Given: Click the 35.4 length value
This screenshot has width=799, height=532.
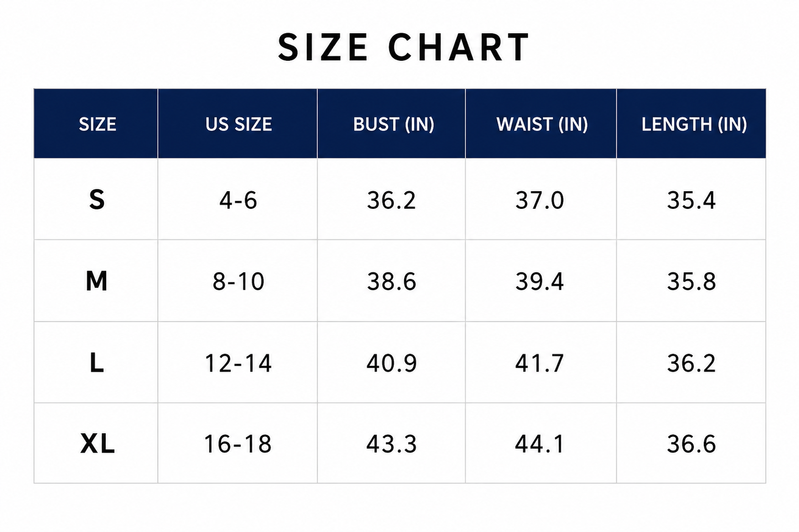Looking at the screenshot, I should coord(691,200).
